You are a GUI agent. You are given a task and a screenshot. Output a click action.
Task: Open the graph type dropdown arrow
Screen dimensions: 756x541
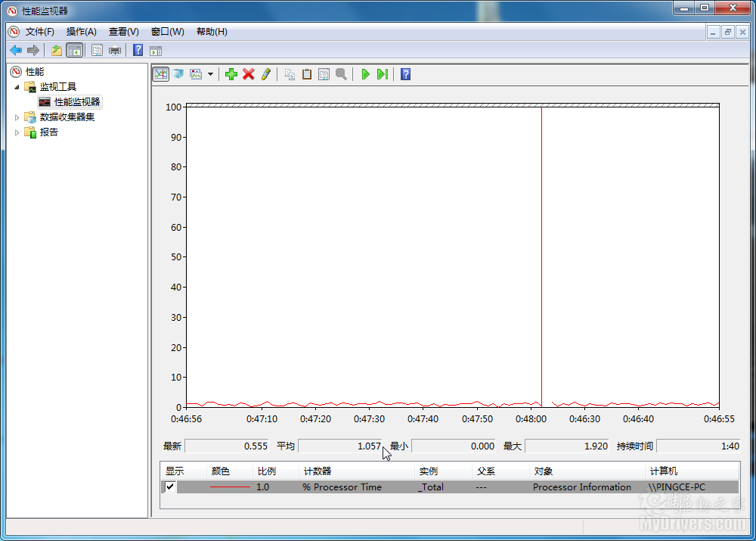pos(210,74)
